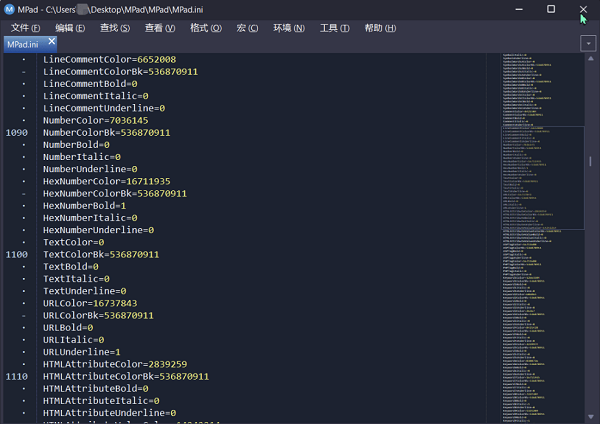Viewport: 600px width, 424px height.
Task: Click the line NumberItalic=0
Action: [x=82, y=157]
